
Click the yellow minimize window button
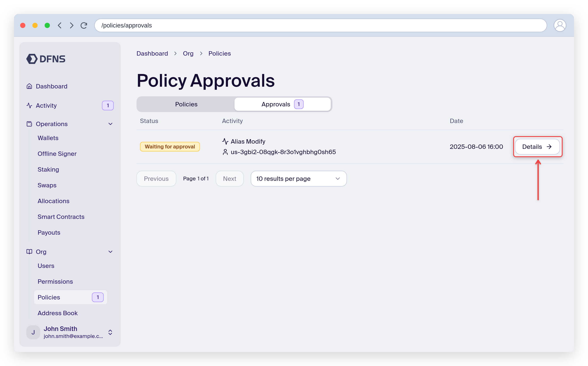coord(35,25)
